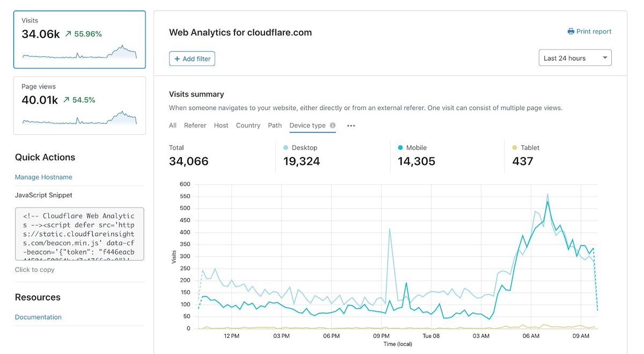Image resolution: width=644 pixels, height=354 pixels.
Task: Click the plus icon on Add filter
Action: tap(179, 59)
